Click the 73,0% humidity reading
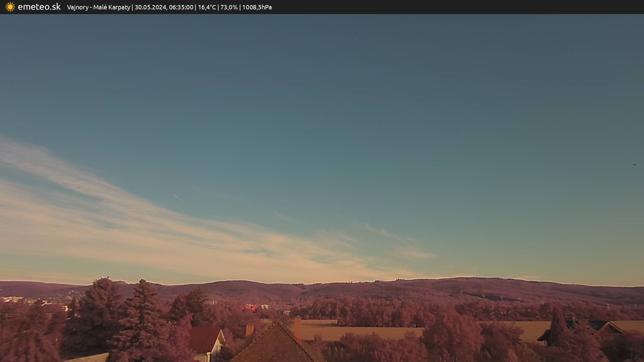The image size is (644, 362). [229, 7]
